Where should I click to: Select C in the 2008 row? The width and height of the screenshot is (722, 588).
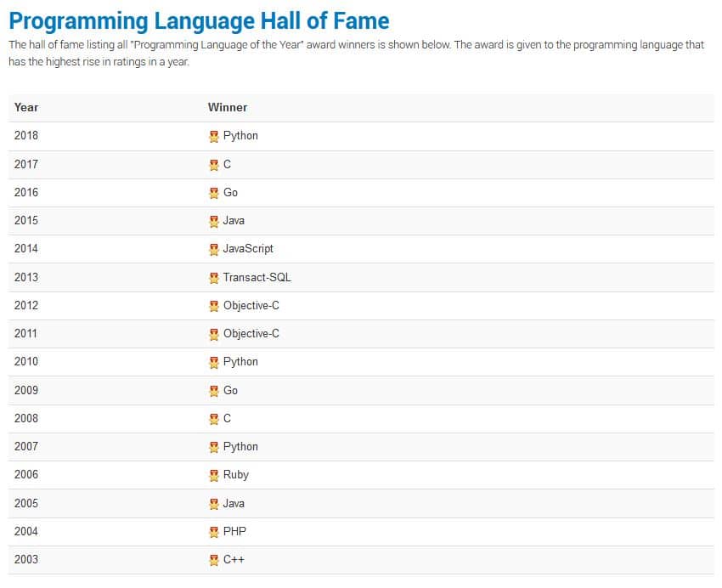(227, 419)
